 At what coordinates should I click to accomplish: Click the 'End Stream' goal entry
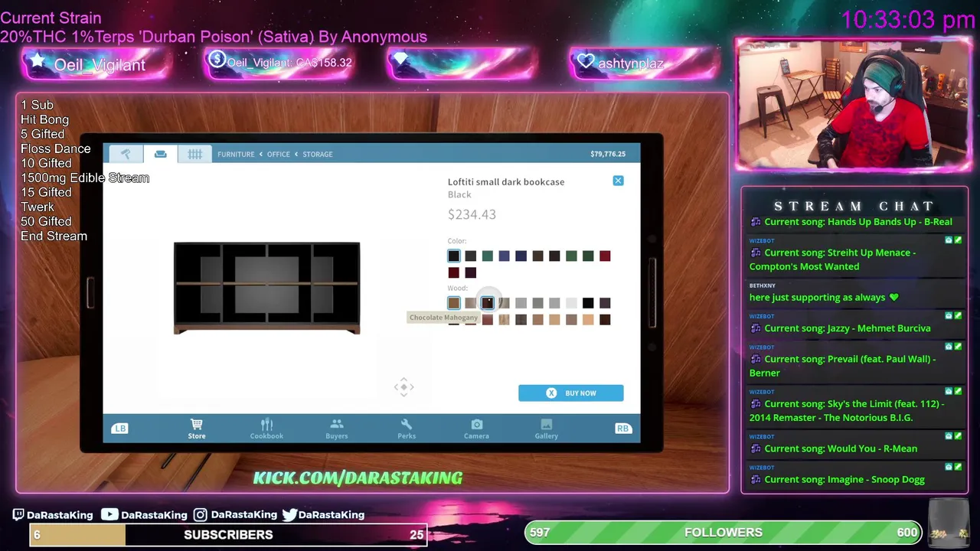pyautogui.click(x=54, y=236)
